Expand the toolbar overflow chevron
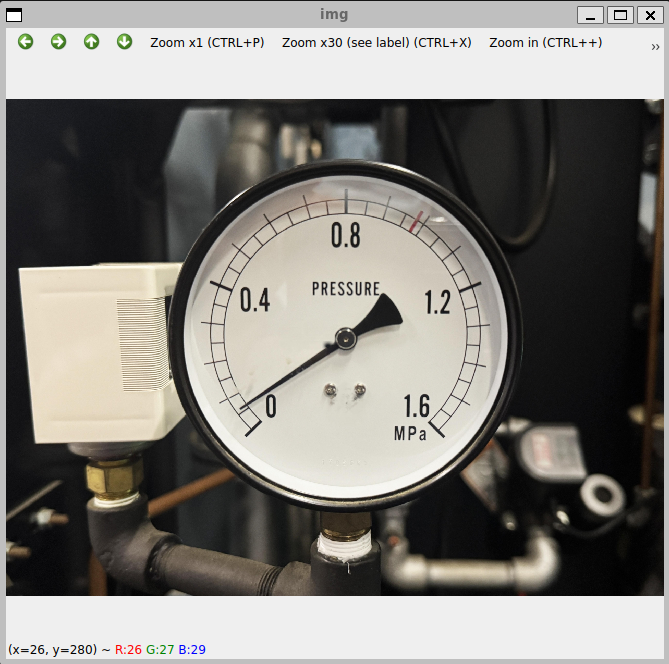This screenshot has width=669, height=664. 655,44
